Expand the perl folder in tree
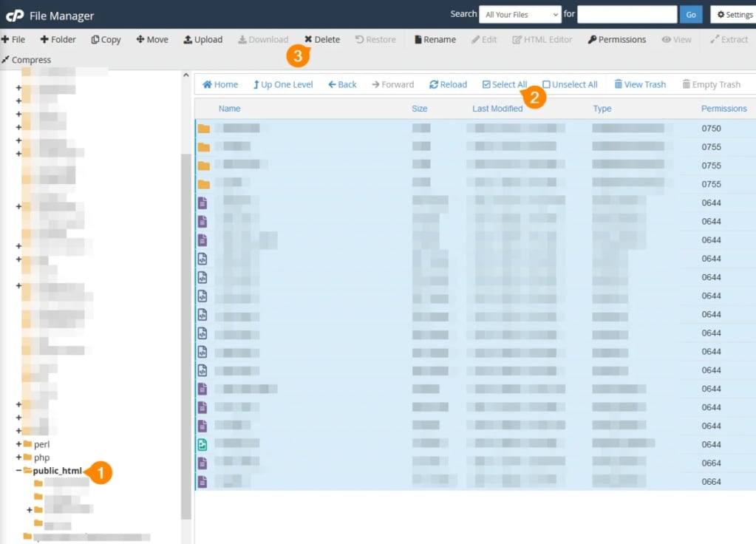The image size is (756, 544). (18, 443)
